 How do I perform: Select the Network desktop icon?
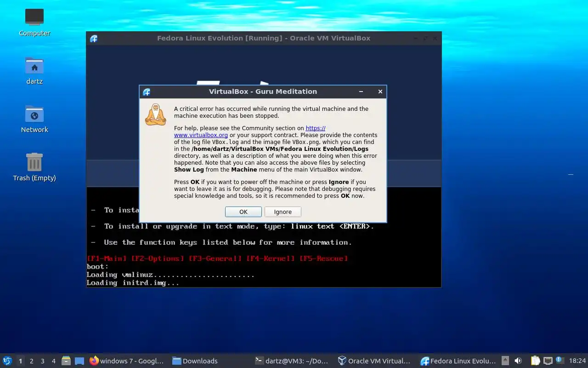click(x=34, y=119)
